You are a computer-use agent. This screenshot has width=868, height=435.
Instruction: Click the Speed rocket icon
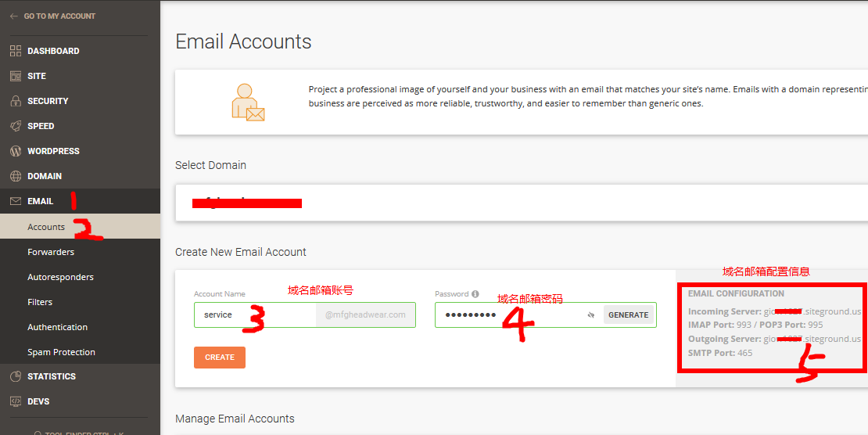coord(15,126)
